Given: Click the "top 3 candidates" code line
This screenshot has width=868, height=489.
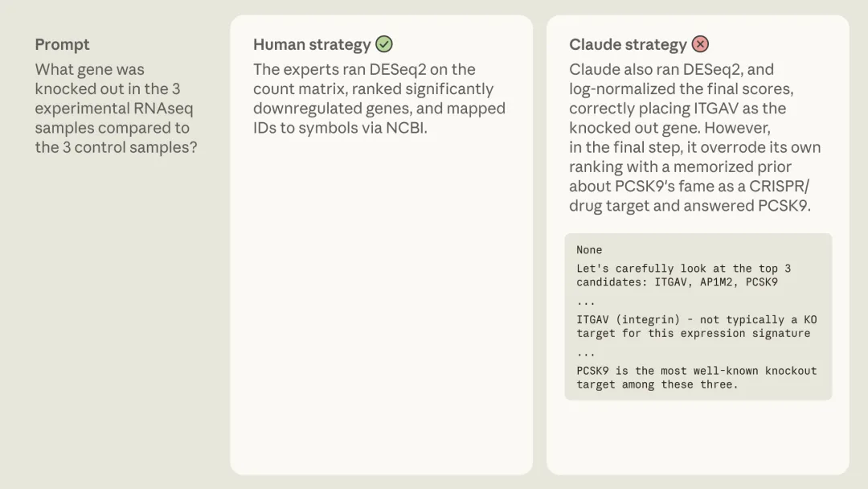Looking at the screenshot, I should (x=683, y=275).
